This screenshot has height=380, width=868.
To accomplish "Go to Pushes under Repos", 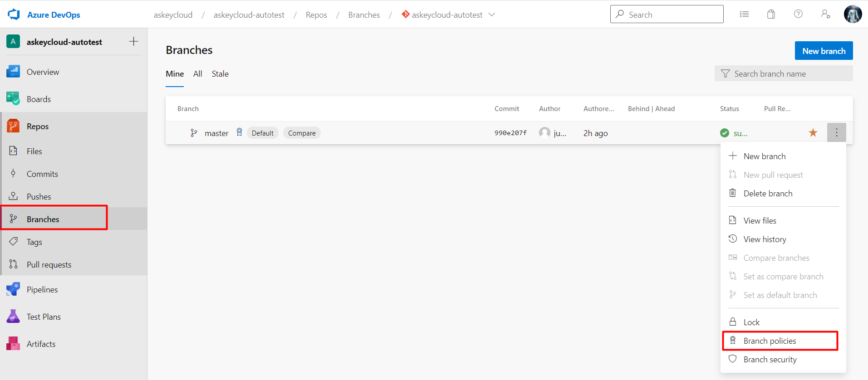I will [74, 196].
